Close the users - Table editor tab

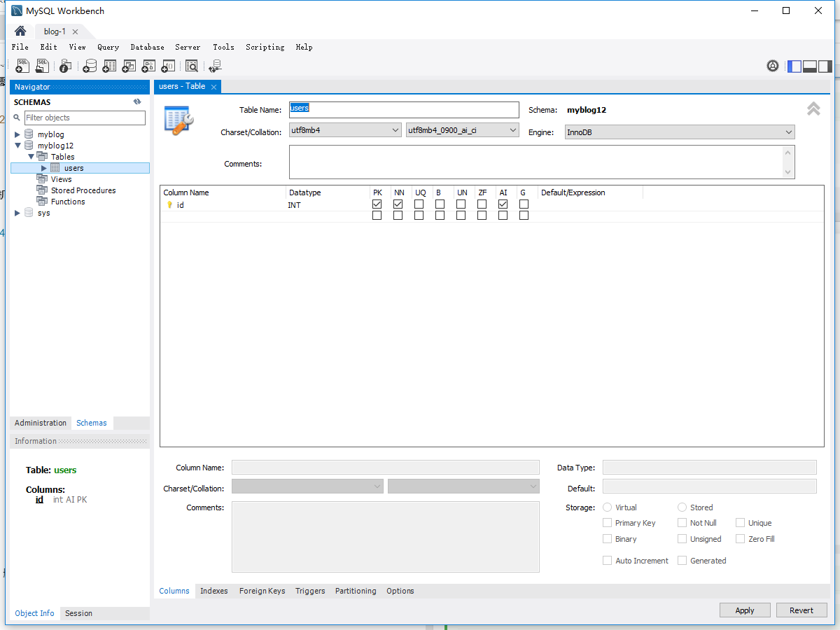click(x=213, y=87)
